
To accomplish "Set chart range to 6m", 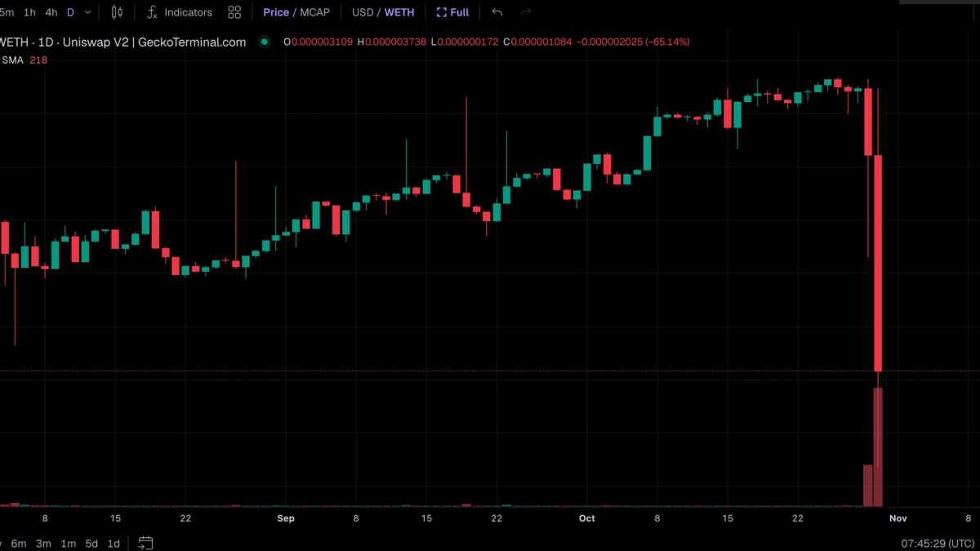I will coord(19,544).
